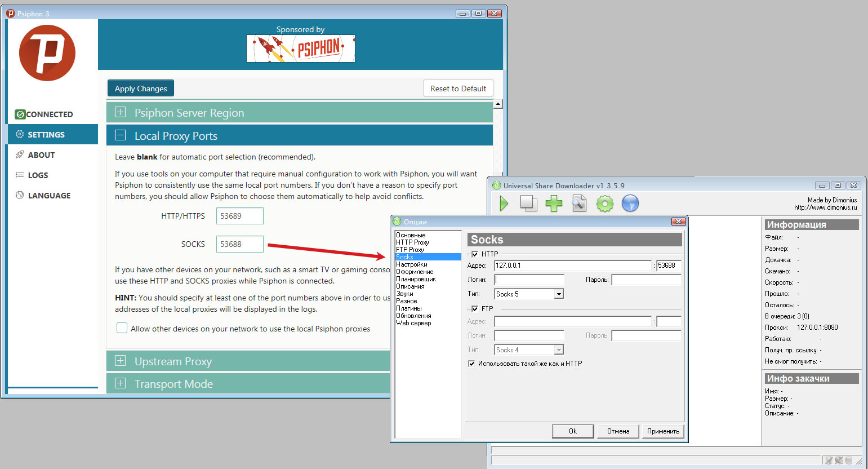Click the green plus add-download icon
Image resolution: width=868 pixels, height=469 pixels.
pyautogui.click(x=554, y=203)
